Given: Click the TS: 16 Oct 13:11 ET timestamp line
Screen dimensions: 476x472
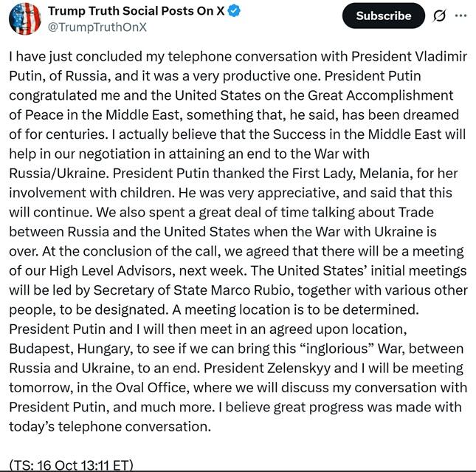Looking at the screenshot, I should [72, 465].
